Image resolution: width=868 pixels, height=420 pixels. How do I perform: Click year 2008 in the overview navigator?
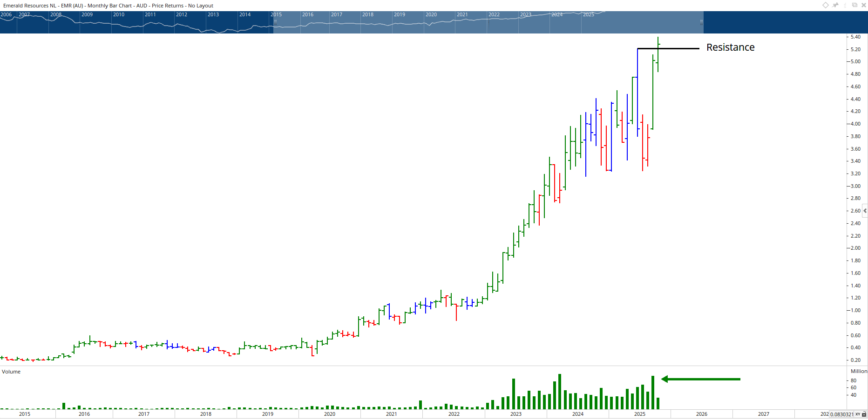56,14
